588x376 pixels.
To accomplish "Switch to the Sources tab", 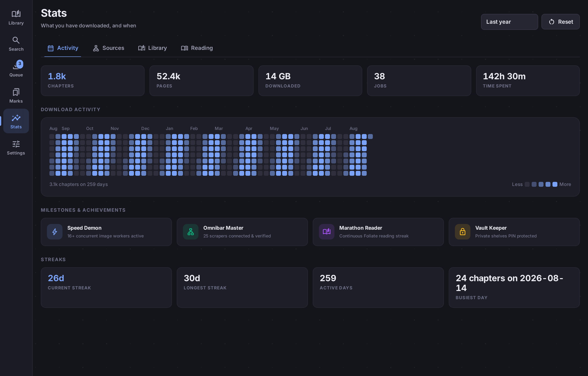I will [108, 48].
